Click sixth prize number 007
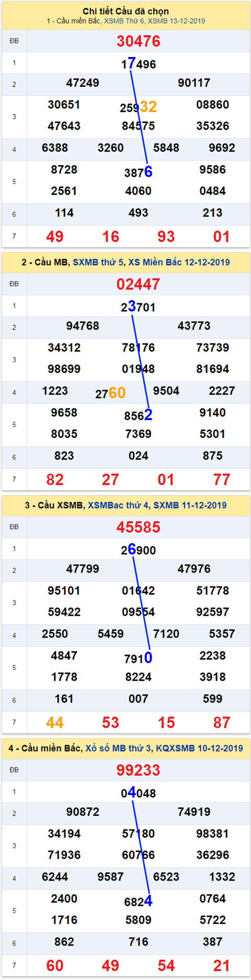 [139, 699]
